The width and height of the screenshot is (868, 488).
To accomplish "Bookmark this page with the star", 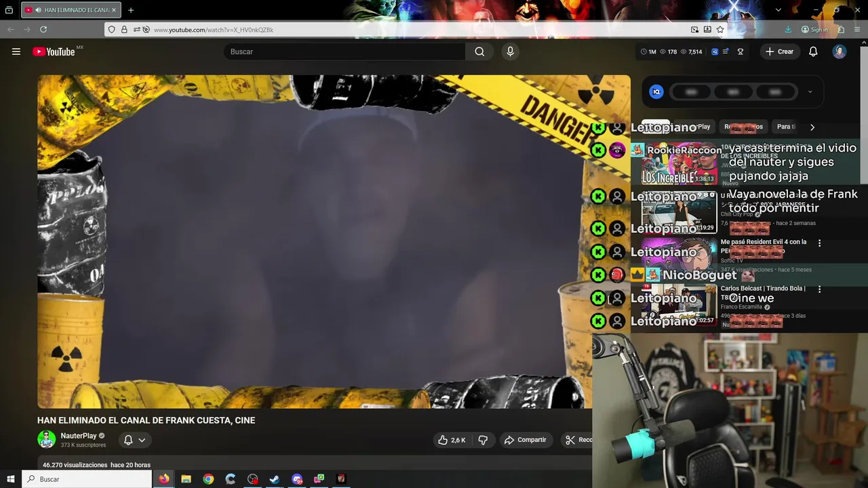I will click(x=720, y=30).
